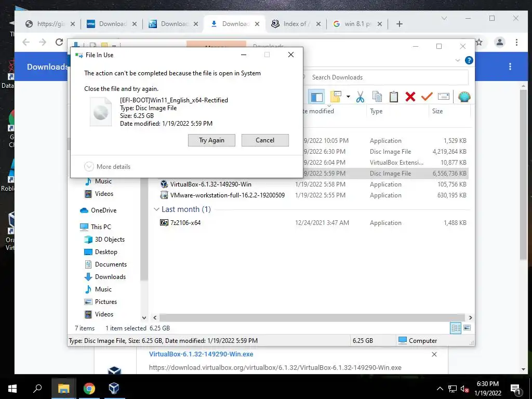Switch to the VMware Download Chrome tab
The width and height of the screenshot is (532, 399).
[112, 24]
